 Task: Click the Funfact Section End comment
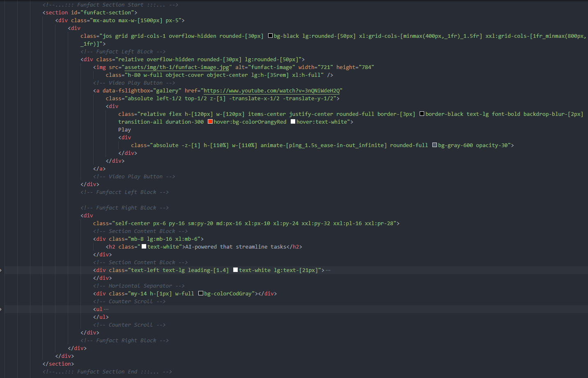point(107,371)
